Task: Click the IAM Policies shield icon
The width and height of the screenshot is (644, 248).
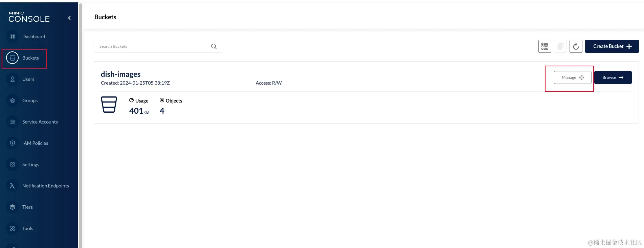Action: click(x=13, y=143)
